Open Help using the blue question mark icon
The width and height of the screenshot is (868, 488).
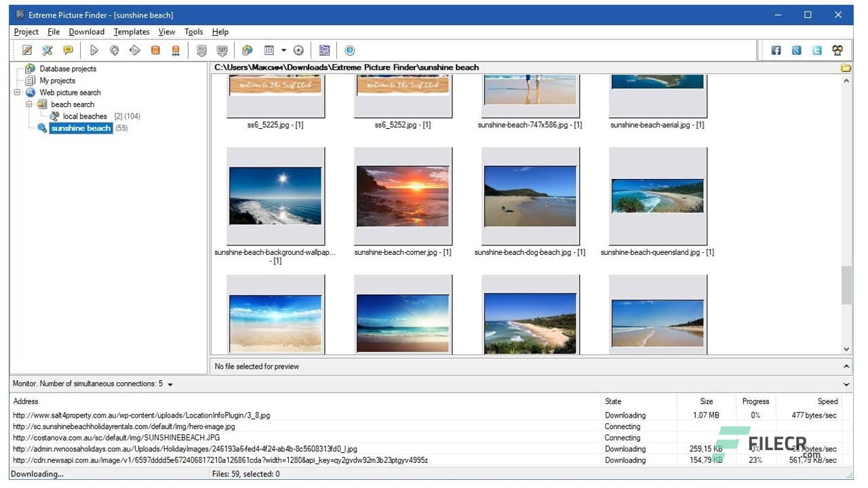coord(351,50)
